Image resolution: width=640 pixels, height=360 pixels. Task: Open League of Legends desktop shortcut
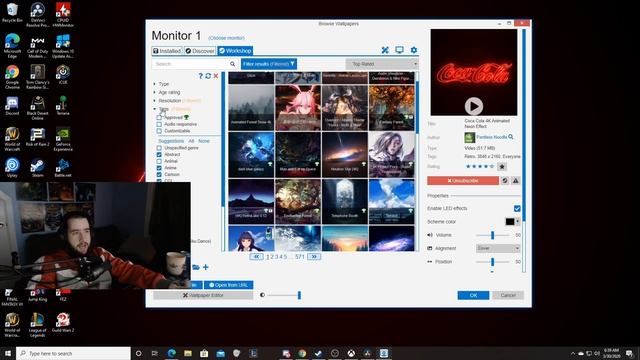pyautogui.click(x=38, y=325)
